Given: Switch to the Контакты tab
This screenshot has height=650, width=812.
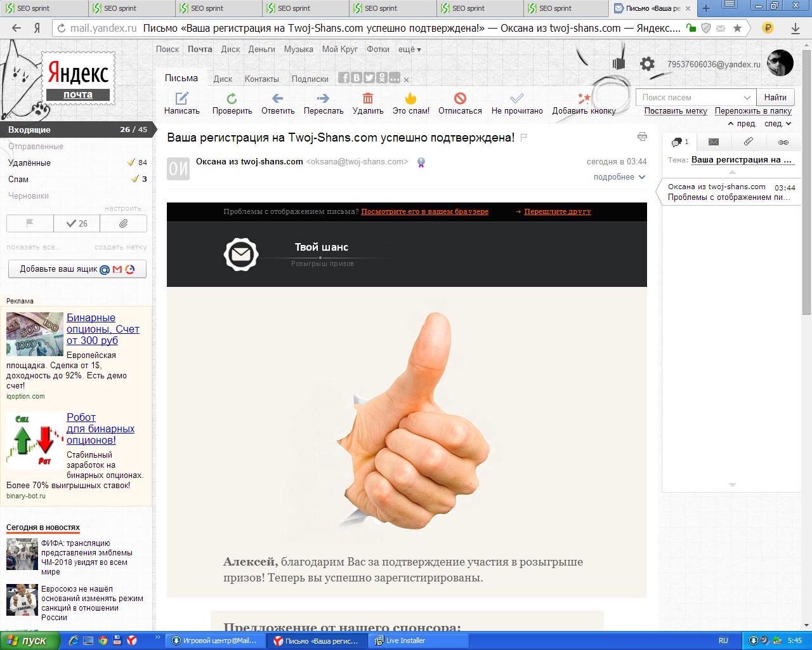Looking at the screenshot, I should pos(262,79).
